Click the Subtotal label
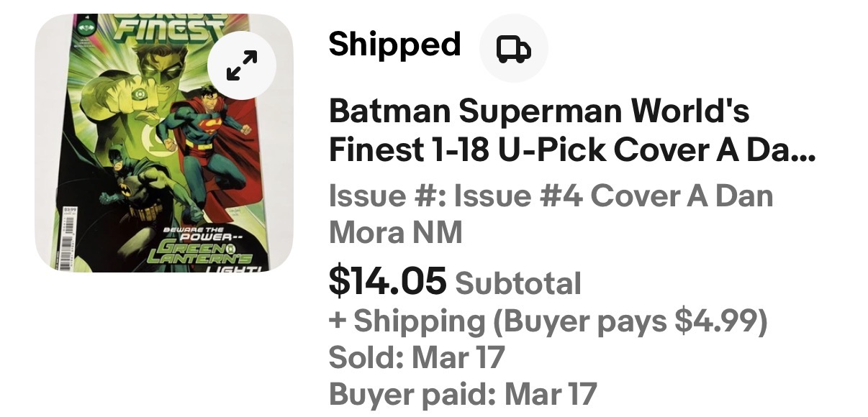 [x=518, y=283]
